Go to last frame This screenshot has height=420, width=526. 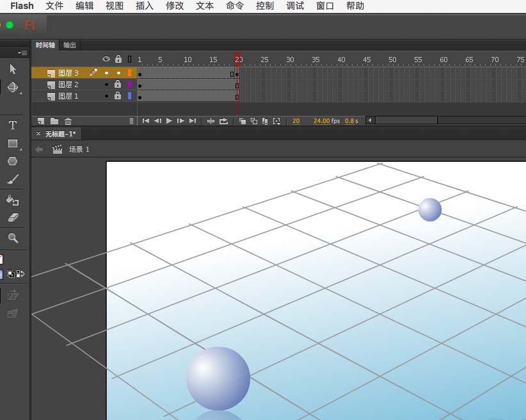click(193, 121)
